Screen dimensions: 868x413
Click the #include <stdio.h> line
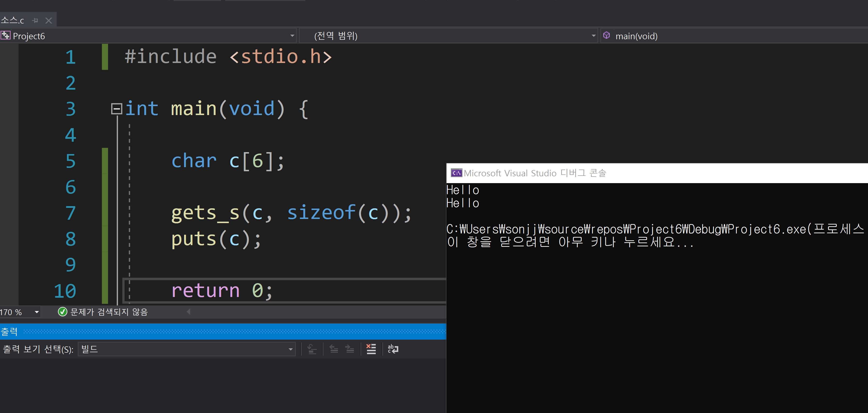coord(228,56)
